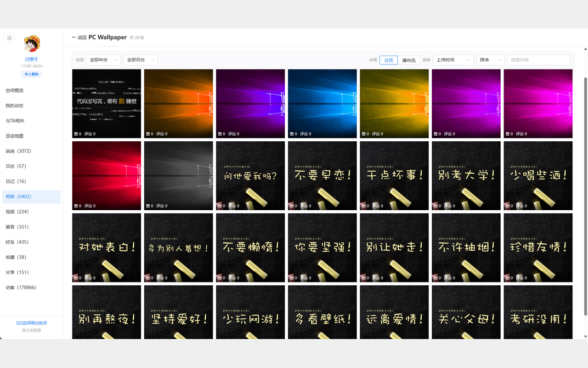Open the 别考大学! chalkboard thumbnail
Viewport: 588px width, 368px height.
tap(466, 176)
